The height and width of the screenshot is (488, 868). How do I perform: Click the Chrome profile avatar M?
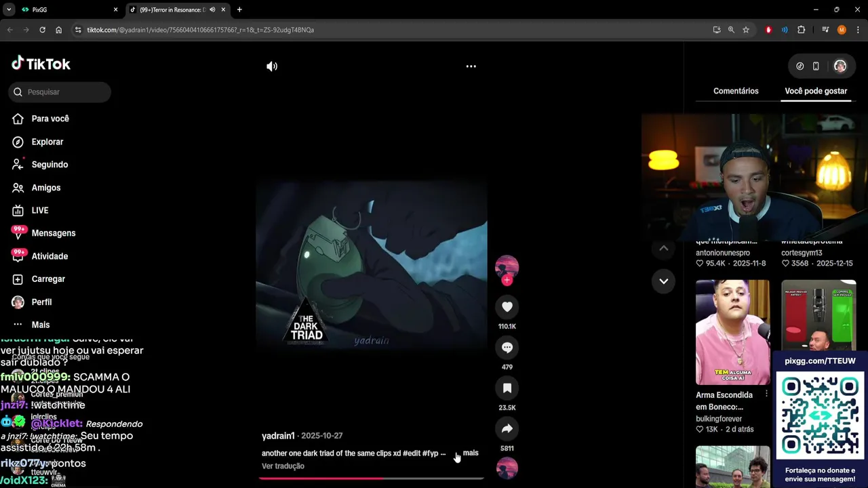pyautogui.click(x=842, y=30)
